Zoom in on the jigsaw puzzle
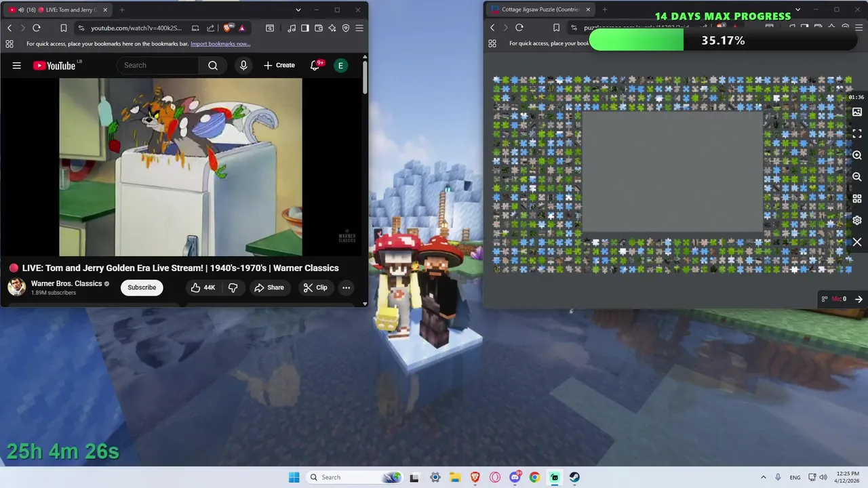Screen dimensions: 868x488 857,155
